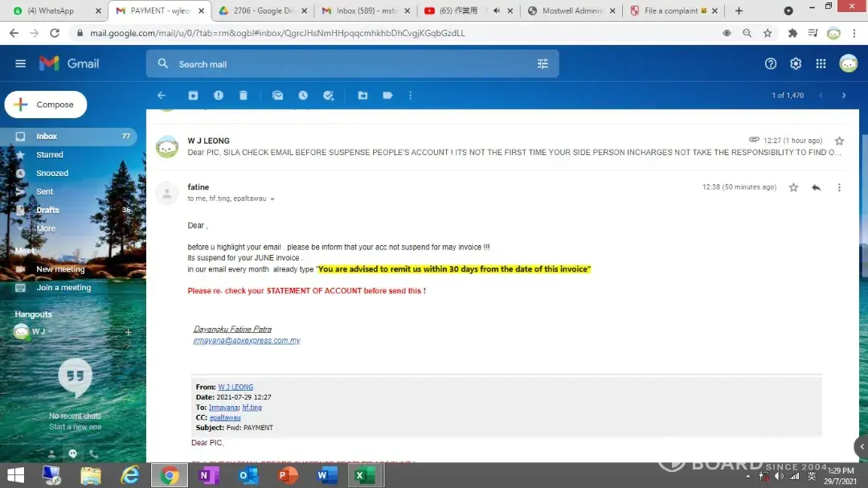This screenshot has width=868, height=488.
Task: Open the toolbar More options dots
Action: click(x=410, y=96)
